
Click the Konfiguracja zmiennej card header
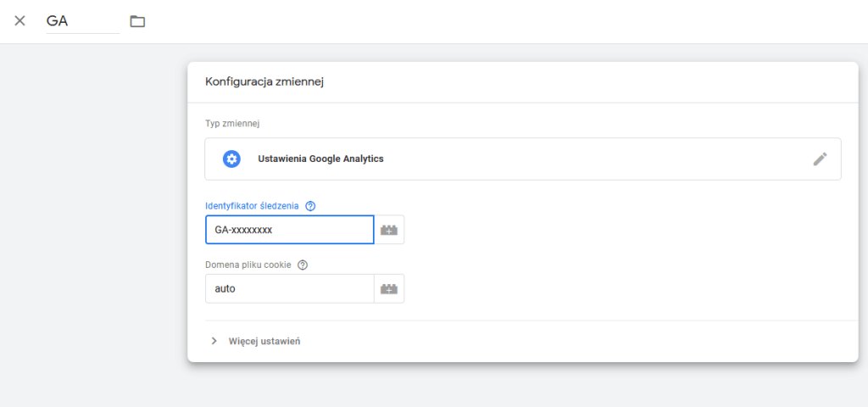[265, 82]
